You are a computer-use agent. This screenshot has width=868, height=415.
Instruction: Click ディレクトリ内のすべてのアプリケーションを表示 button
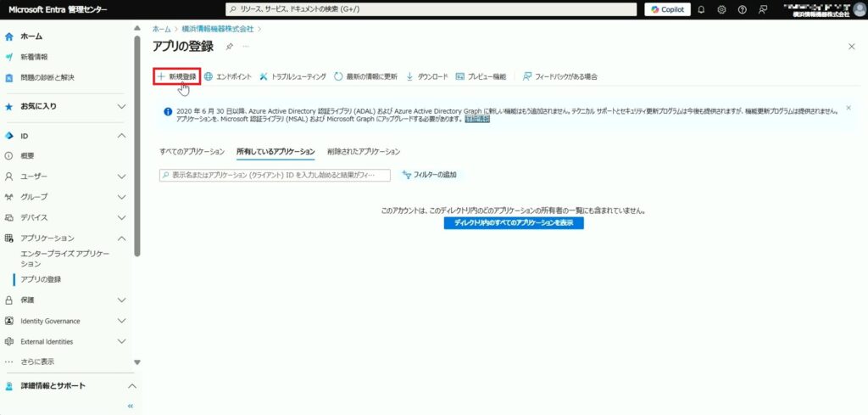click(514, 222)
